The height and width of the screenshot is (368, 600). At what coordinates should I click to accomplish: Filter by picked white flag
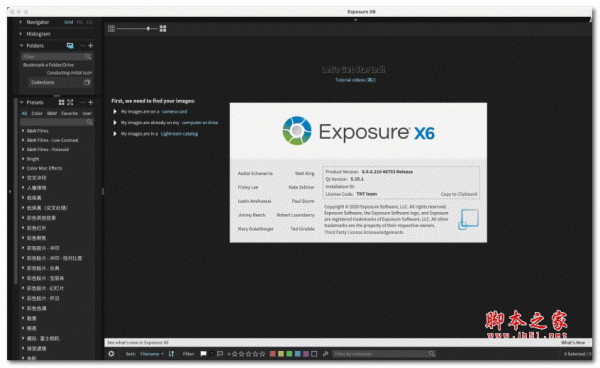pos(204,354)
